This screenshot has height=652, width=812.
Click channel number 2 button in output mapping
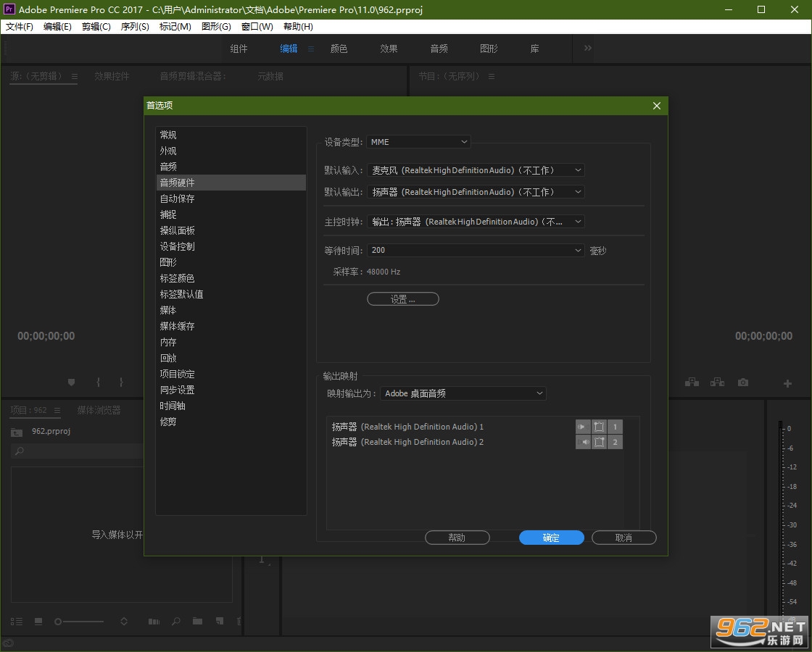616,442
